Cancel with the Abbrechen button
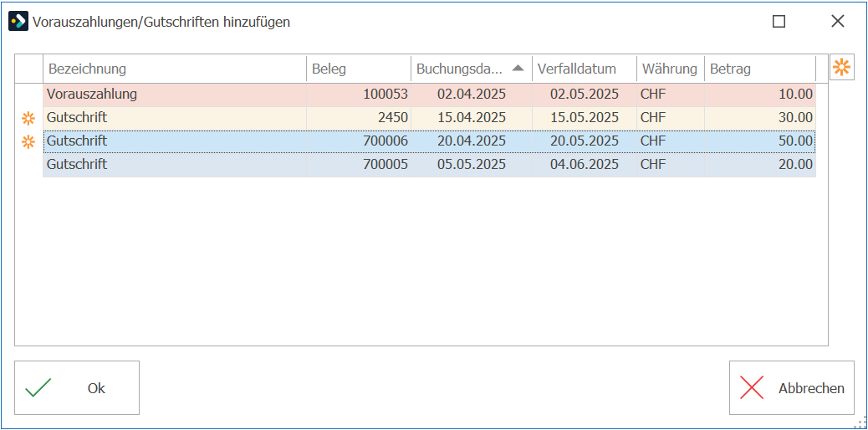 [792, 388]
